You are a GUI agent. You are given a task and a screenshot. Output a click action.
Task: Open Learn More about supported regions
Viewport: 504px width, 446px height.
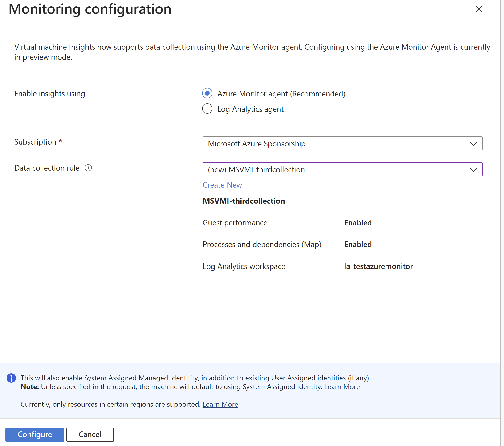tap(220, 404)
